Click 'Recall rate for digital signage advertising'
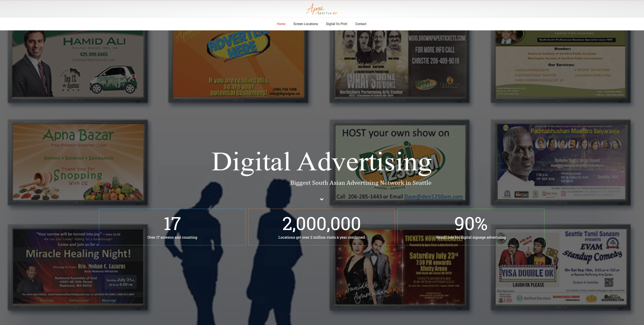This screenshot has height=325, width=644. (x=471, y=237)
